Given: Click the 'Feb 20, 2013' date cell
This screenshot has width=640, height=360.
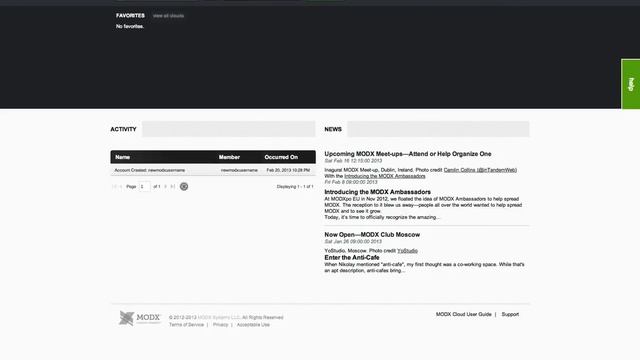Looking at the screenshot, I should (288, 170).
